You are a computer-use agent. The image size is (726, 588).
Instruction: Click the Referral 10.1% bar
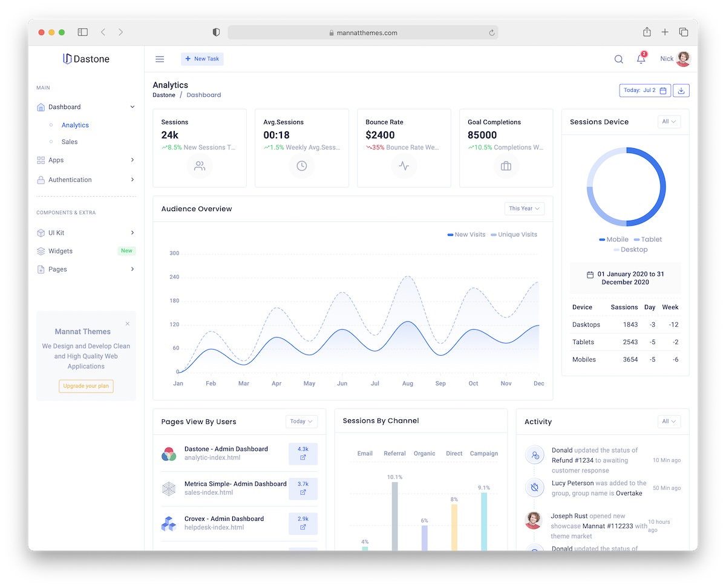[x=394, y=516]
